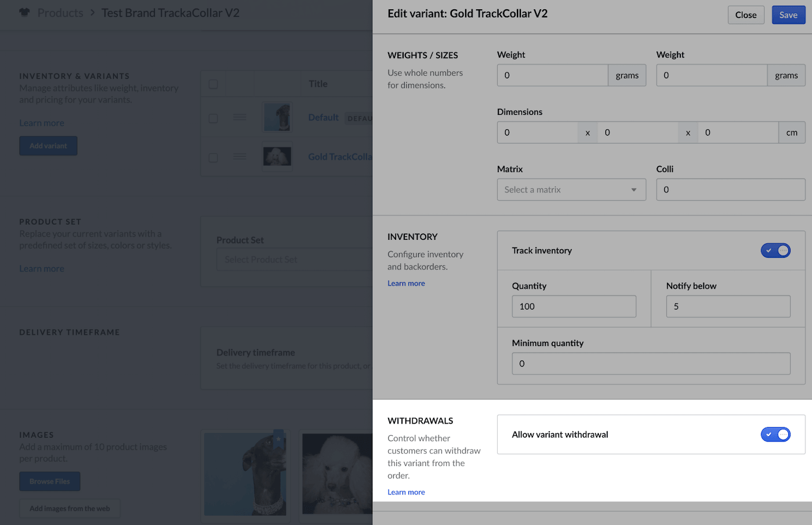Select the black dog product image
The image size is (812, 525).
[245, 474]
